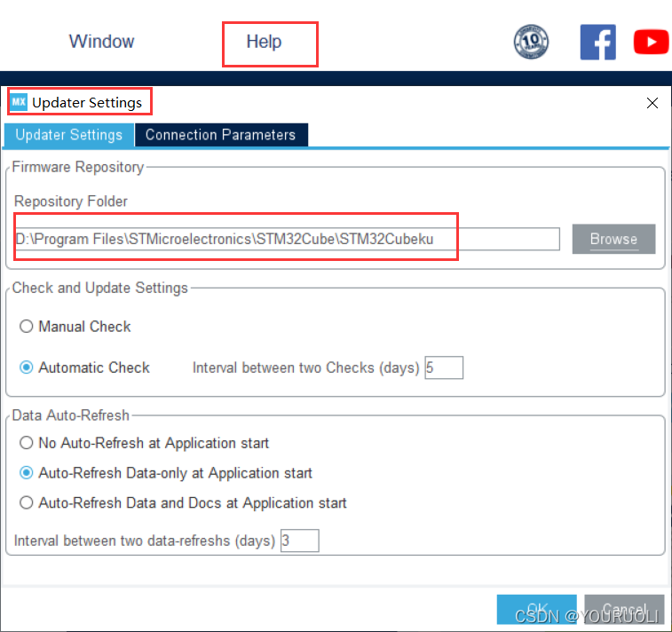
Task: Click the Firmware Repository group title
Action: click(78, 167)
